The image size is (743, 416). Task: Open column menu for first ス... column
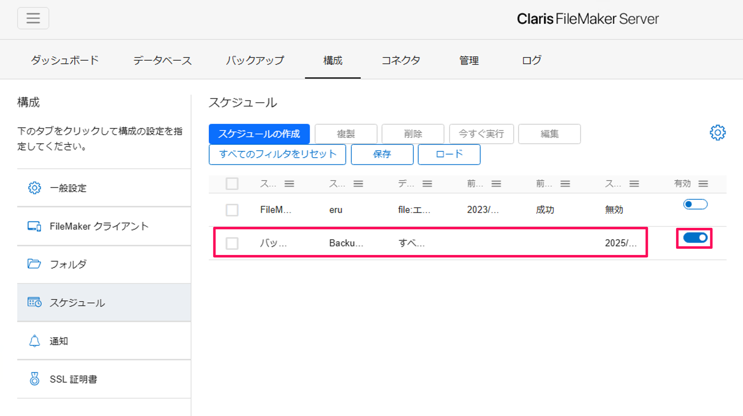pos(289,184)
